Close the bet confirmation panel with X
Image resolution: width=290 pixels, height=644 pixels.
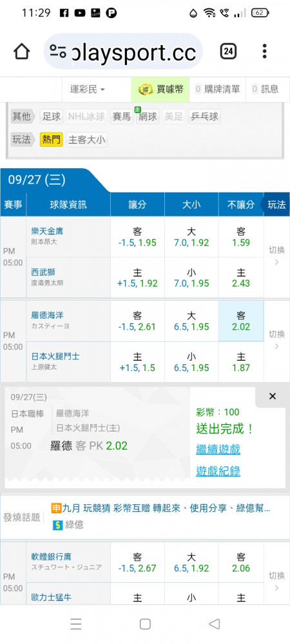273,397
